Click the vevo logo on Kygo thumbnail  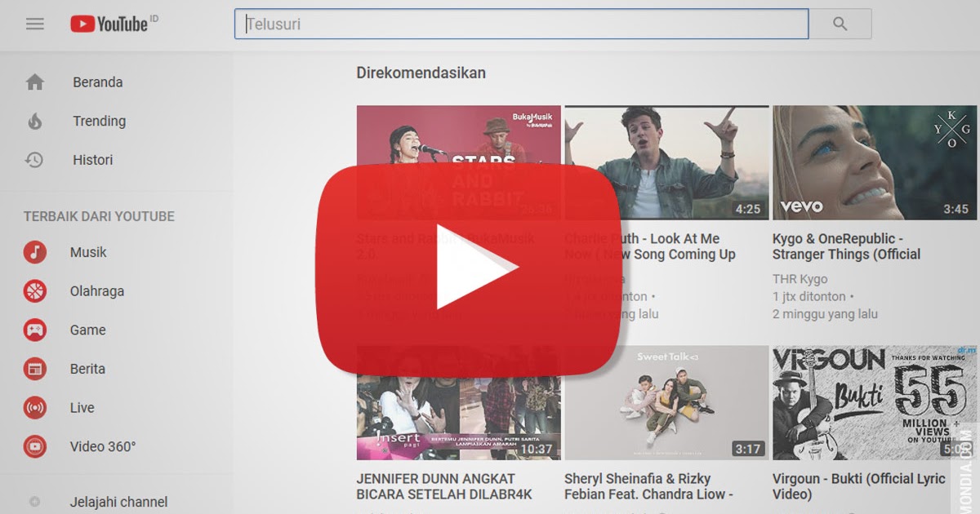pos(801,206)
